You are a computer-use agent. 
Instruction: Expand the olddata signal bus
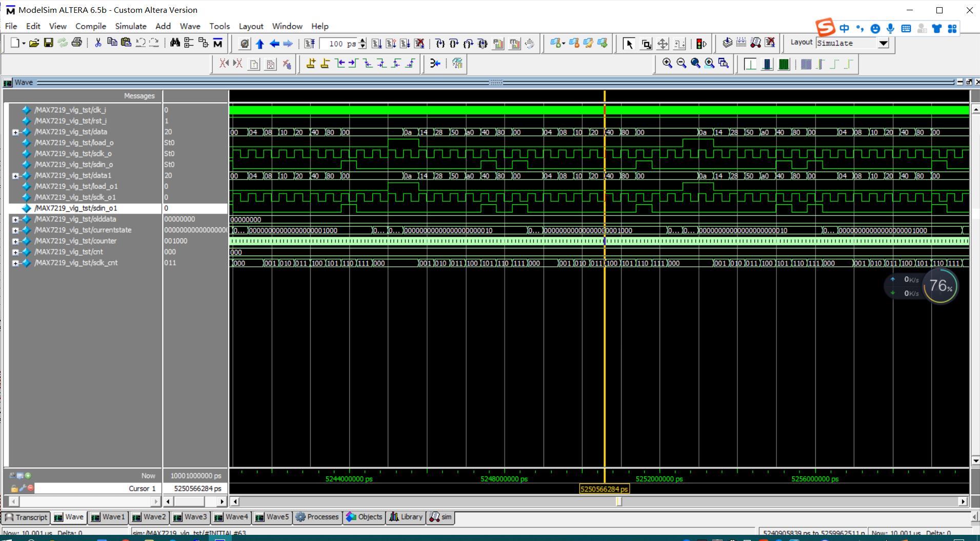click(x=15, y=220)
